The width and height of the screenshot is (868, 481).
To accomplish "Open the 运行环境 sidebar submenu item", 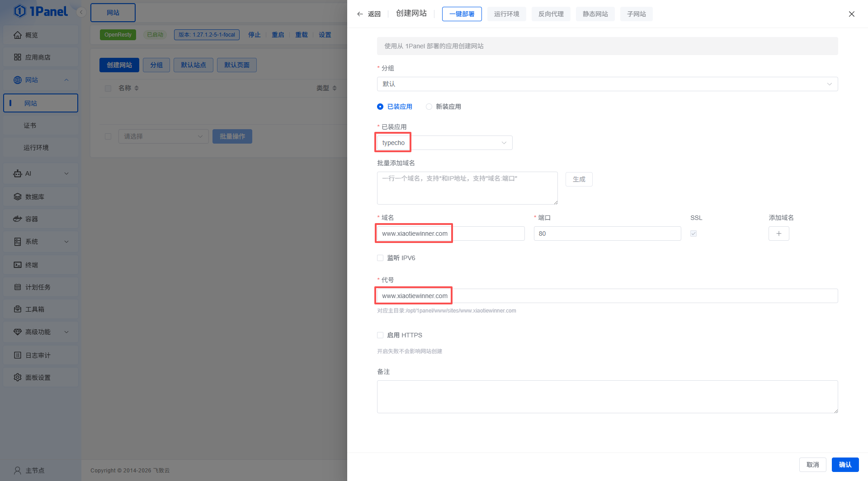I will pos(41,148).
